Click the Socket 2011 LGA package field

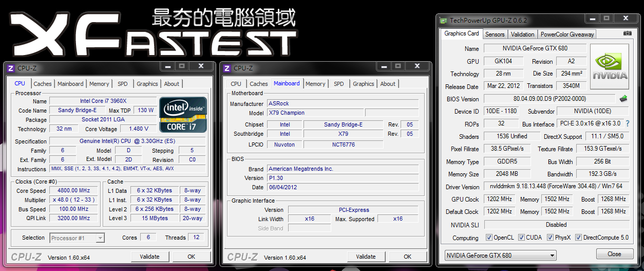click(103, 119)
